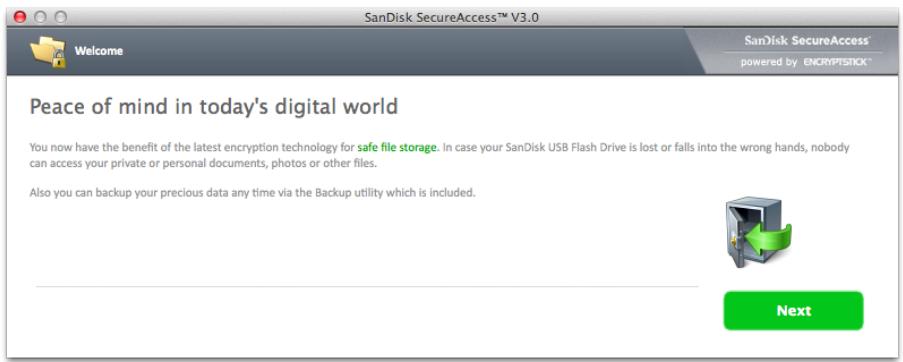This screenshot has height=362, width=903.
Task: Click the SanDisk SecureAccess V3.0 window title
Action: click(x=452, y=17)
